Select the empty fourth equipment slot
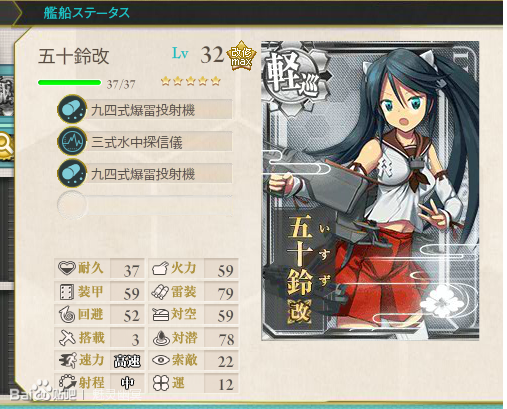The width and height of the screenshot is (507, 409). click(x=145, y=204)
